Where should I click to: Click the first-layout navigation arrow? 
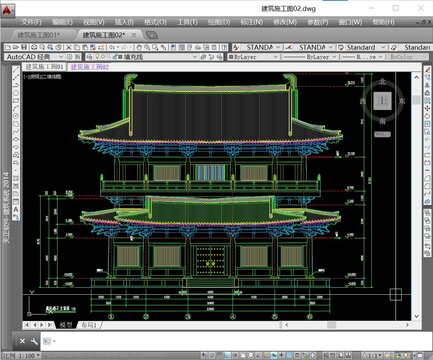27,325
